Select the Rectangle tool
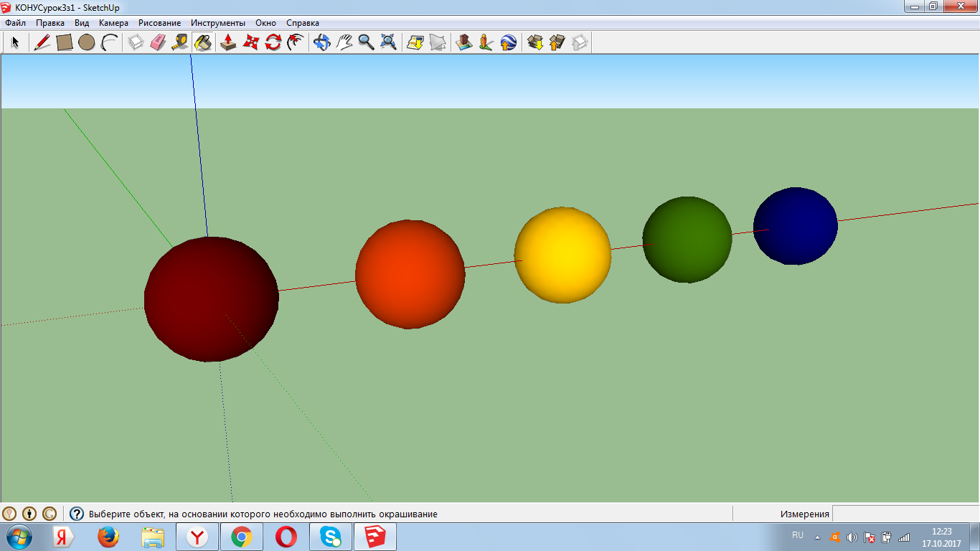Image resolution: width=980 pixels, height=551 pixels. point(65,42)
